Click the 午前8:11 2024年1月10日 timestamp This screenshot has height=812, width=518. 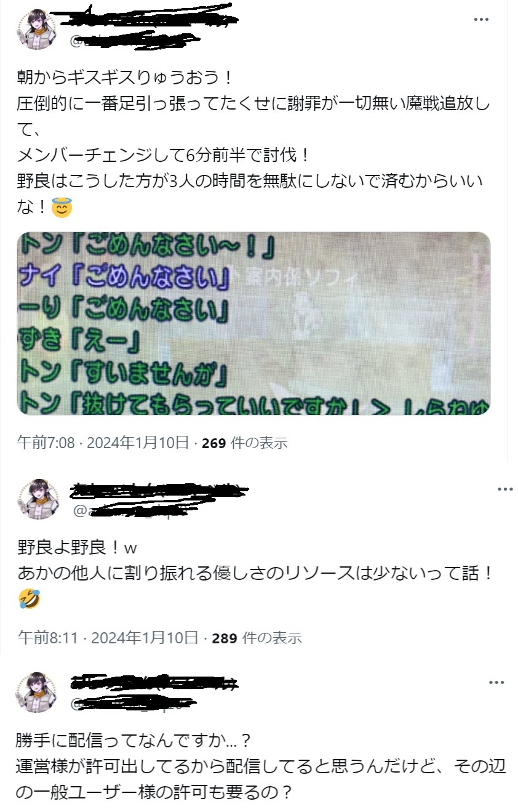108,637
